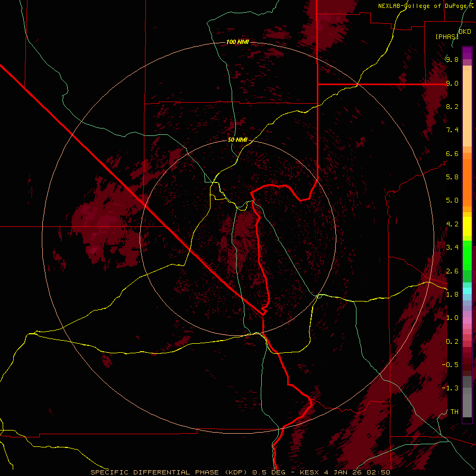Click the pink segment of color bar
The height and width of the screenshot is (476, 476).
point(467,321)
